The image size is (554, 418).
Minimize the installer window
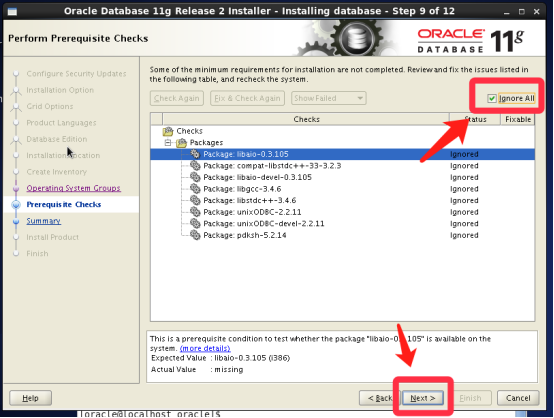coord(507,12)
